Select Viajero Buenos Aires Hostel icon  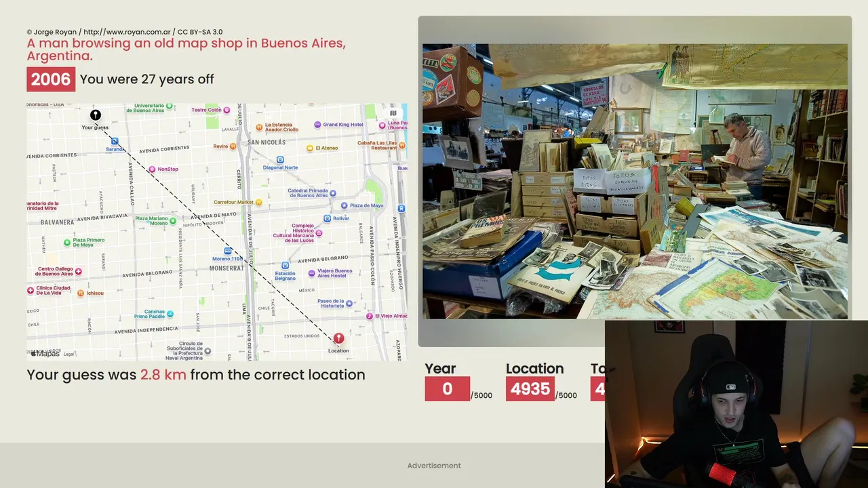pyautogui.click(x=311, y=272)
